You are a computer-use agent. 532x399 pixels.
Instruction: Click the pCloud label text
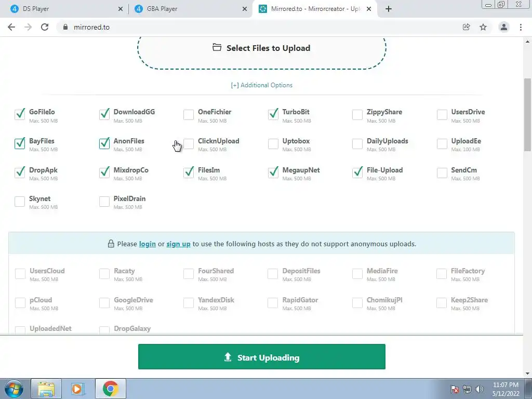(x=41, y=300)
